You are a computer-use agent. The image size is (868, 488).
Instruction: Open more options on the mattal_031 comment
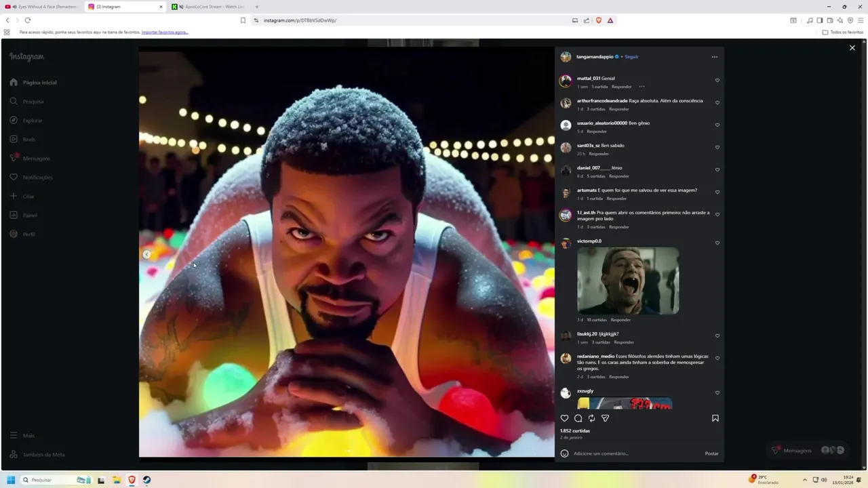pos(642,87)
